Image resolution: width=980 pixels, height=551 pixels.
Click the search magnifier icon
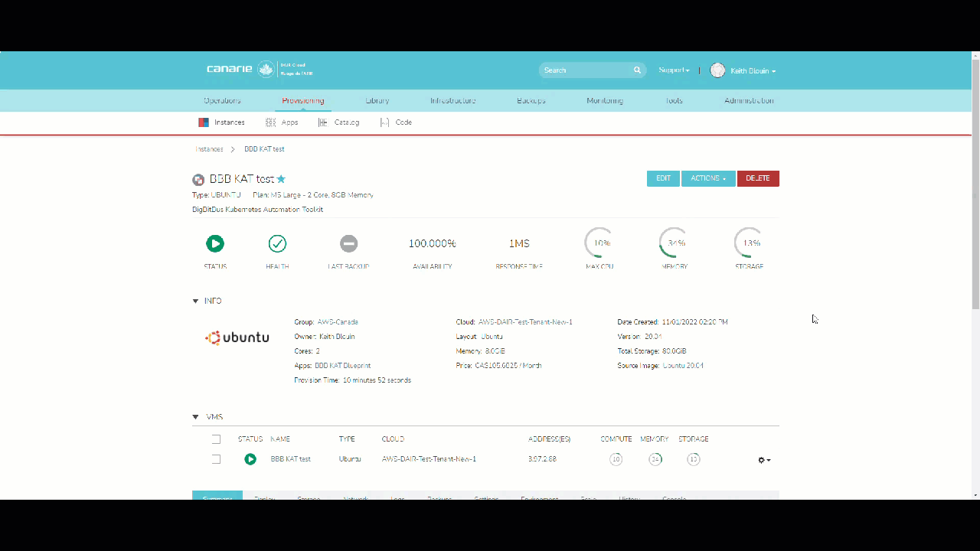637,70
